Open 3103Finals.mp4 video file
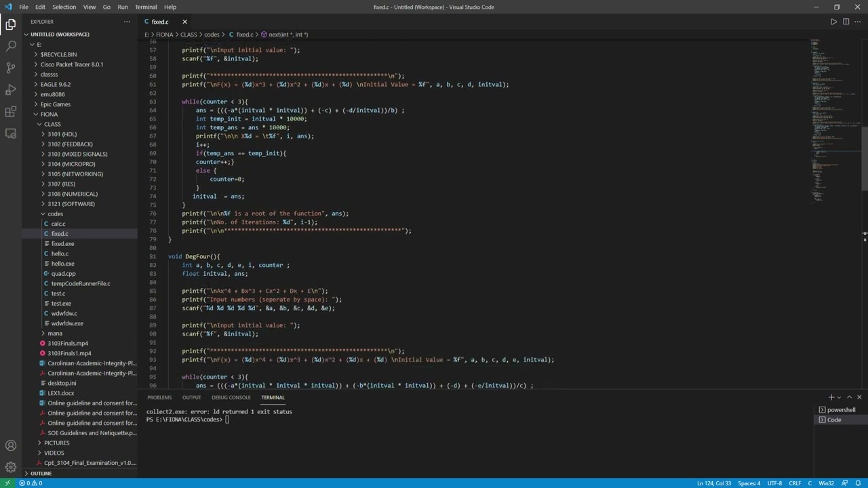The height and width of the screenshot is (488, 868). [x=68, y=343]
